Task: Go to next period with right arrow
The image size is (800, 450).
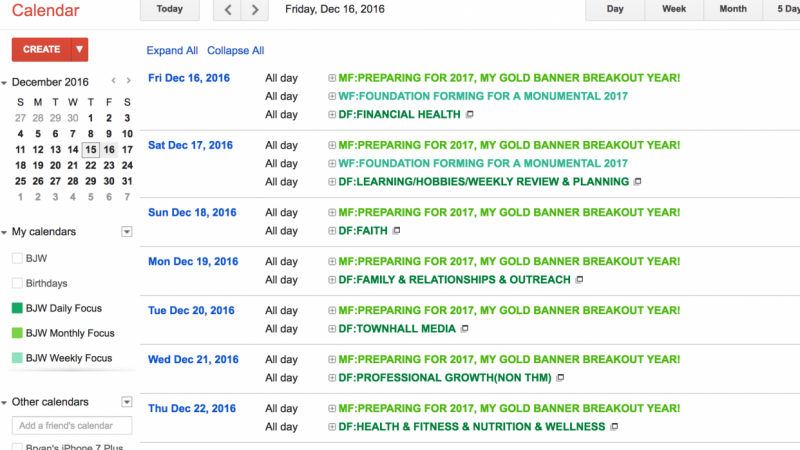Action: click(x=255, y=10)
